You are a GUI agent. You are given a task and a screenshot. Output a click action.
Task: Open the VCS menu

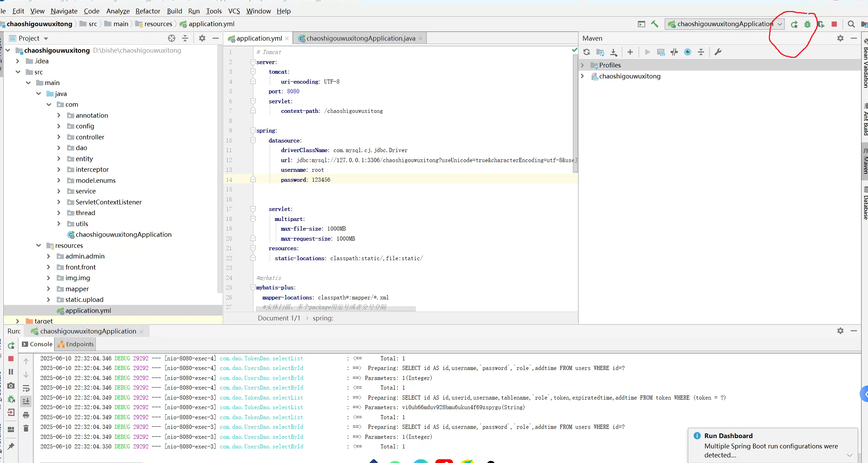pyautogui.click(x=234, y=11)
